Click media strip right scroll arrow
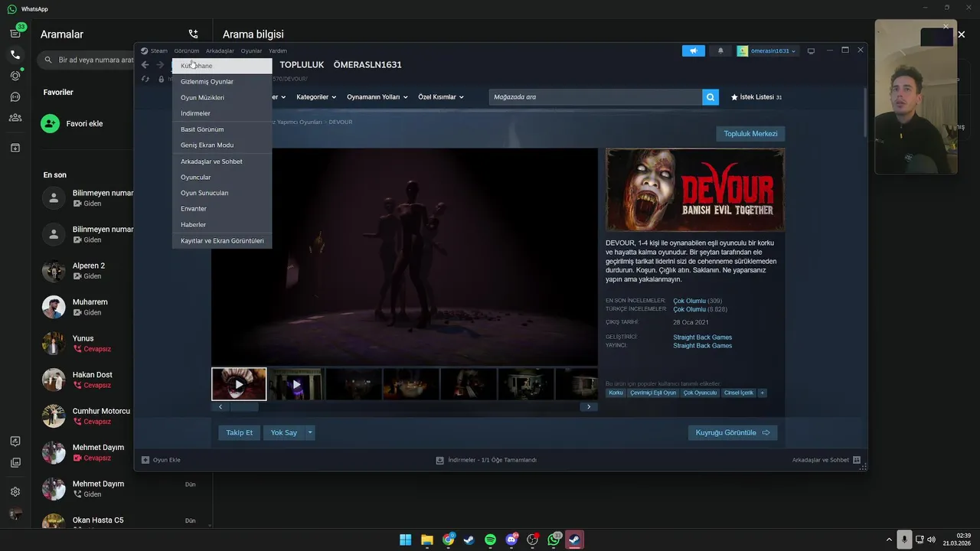 point(588,407)
